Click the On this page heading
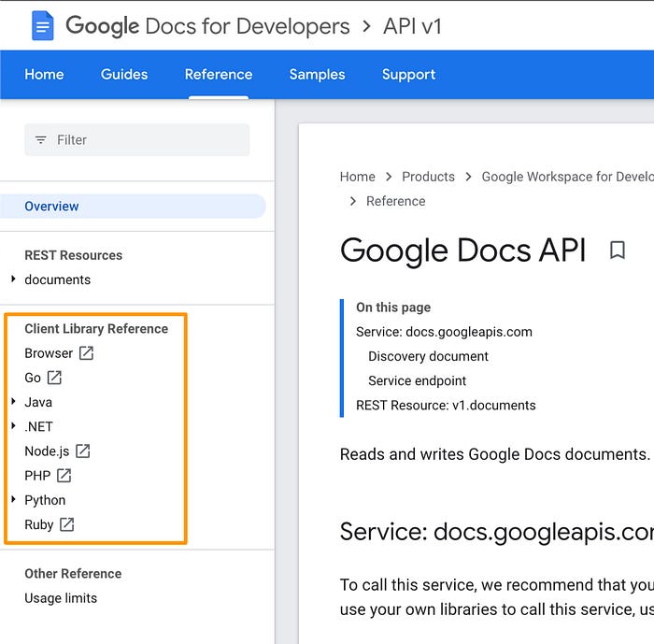This screenshot has height=644, width=654. 393,308
